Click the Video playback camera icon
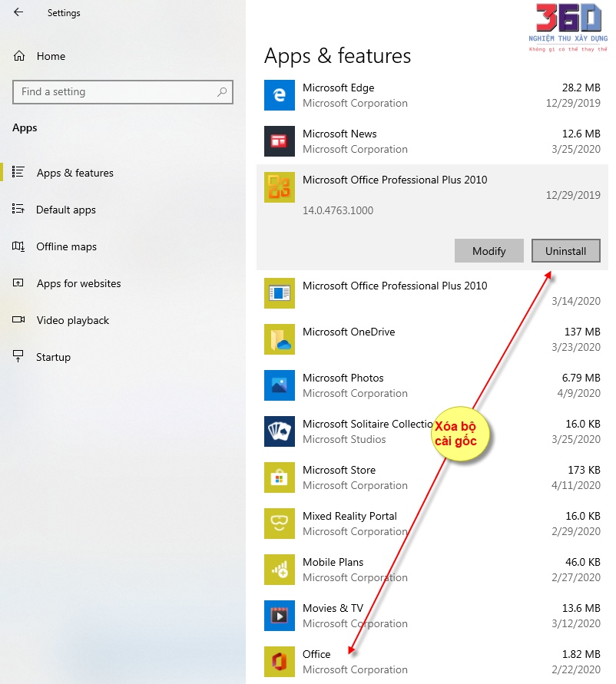The height and width of the screenshot is (684, 616). (18, 319)
